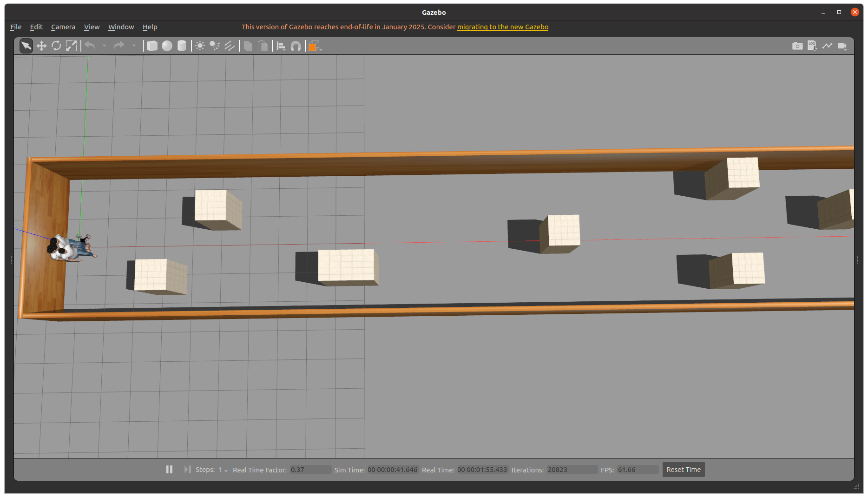The height and width of the screenshot is (498, 868).
Task: Open the plot utility icon
Action: coord(827,46)
